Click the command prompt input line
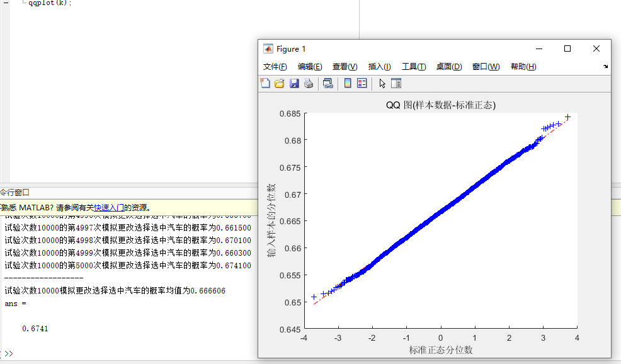Image resolution: width=621 pixels, height=364 pixels. pos(126,353)
